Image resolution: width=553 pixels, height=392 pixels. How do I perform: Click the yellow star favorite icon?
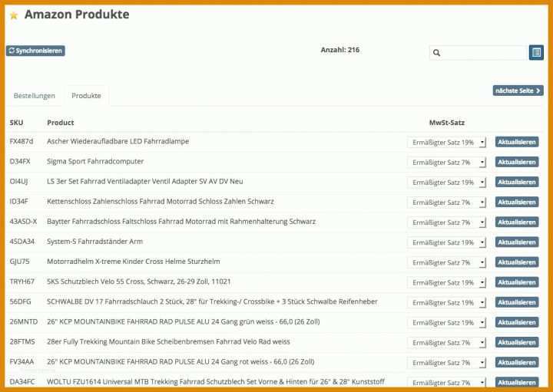[x=14, y=15]
